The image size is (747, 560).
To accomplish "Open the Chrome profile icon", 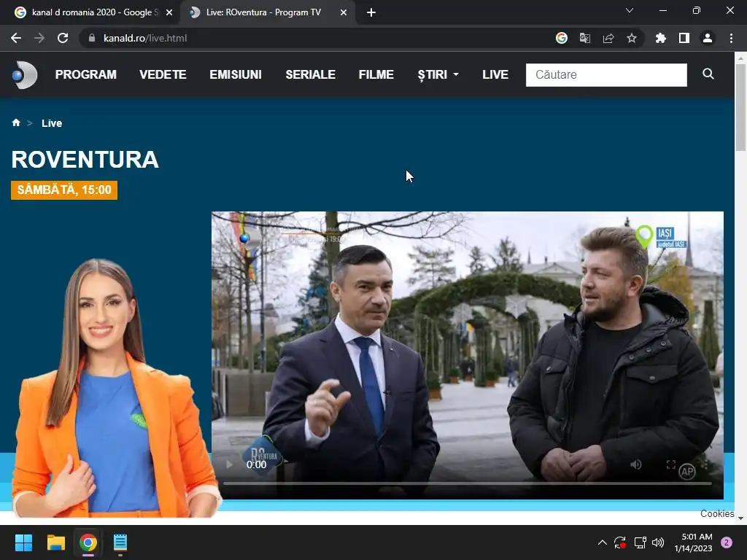I will [x=708, y=38].
